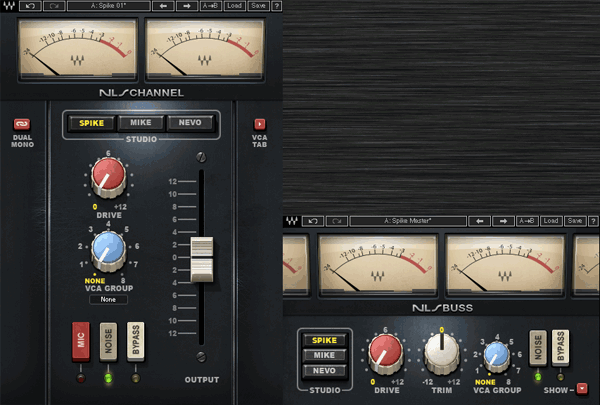Toggle the red MIC button
Screen dimensions: 600x405
pyautogui.click(x=81, y=341)
